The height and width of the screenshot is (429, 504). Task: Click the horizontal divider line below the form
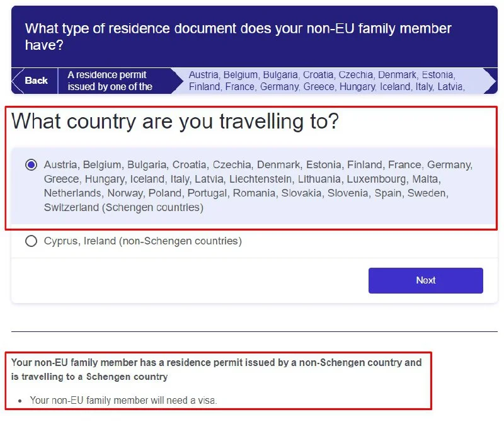point(254,331)
